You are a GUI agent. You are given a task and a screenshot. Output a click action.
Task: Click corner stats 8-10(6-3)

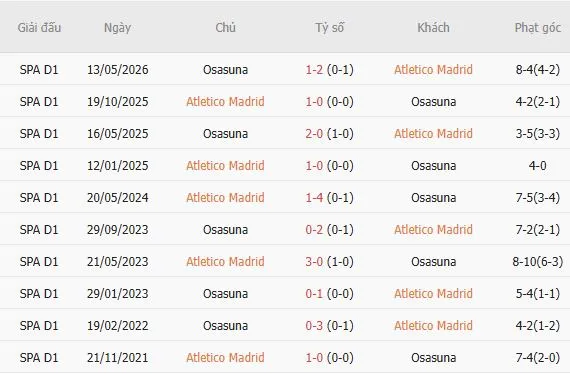(x=538, y=261)
